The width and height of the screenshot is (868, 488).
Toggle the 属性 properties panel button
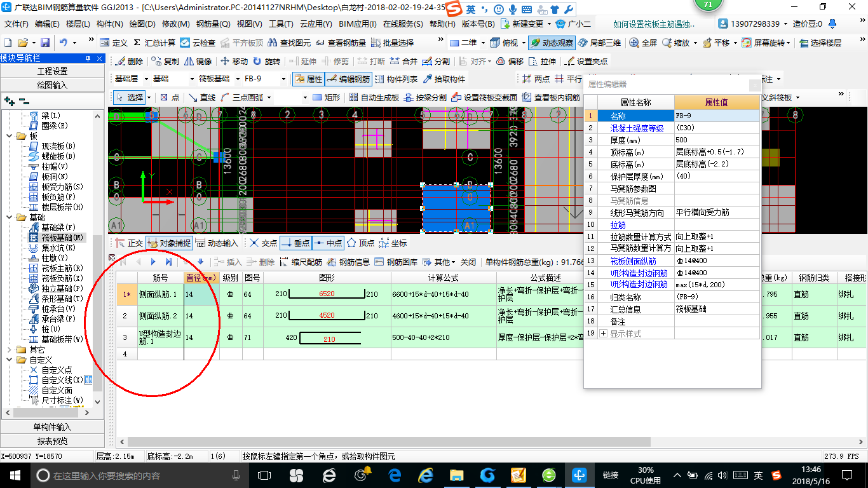(x=308, y=79)
